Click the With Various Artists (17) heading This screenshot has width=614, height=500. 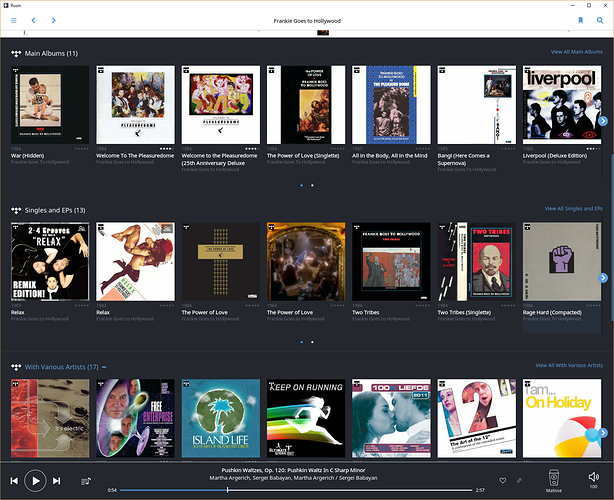(x=61, y=367)
